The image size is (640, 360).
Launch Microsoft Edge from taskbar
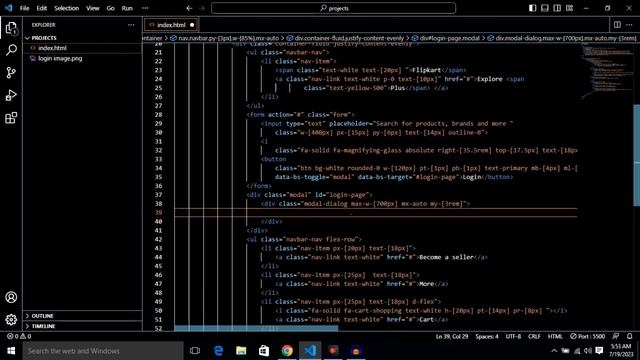coord(218,351)
